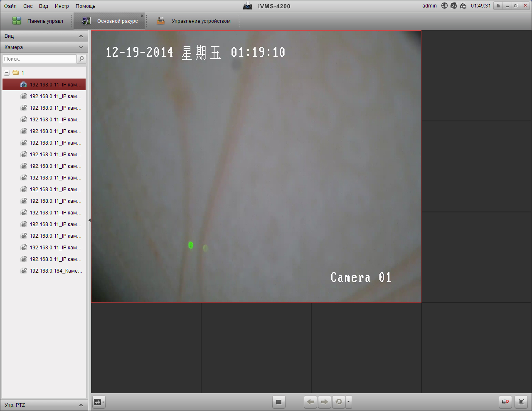Viewport: 532px width, 411px height.
Task: Click the admin user name
Action: 429,6
